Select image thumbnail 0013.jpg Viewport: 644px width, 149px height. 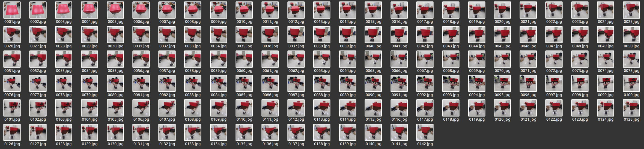pyautogui.click(x=322, y=10)
